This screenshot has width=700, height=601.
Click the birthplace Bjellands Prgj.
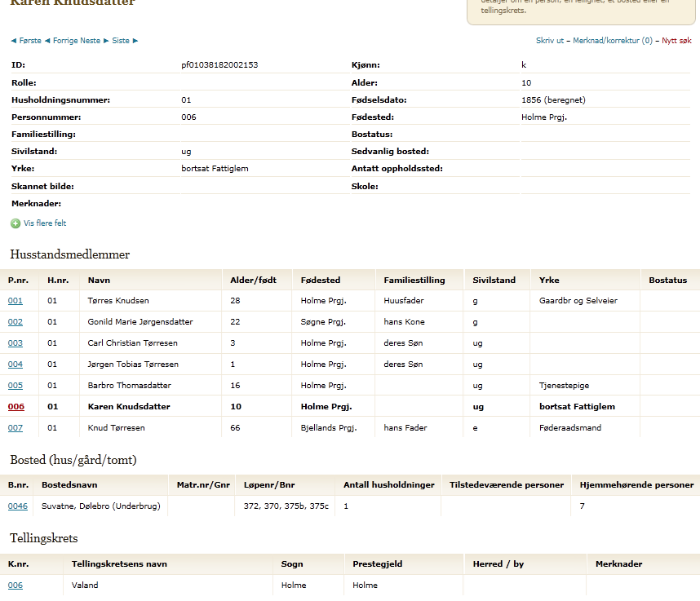pyautogui.click(x=329, y=428)
